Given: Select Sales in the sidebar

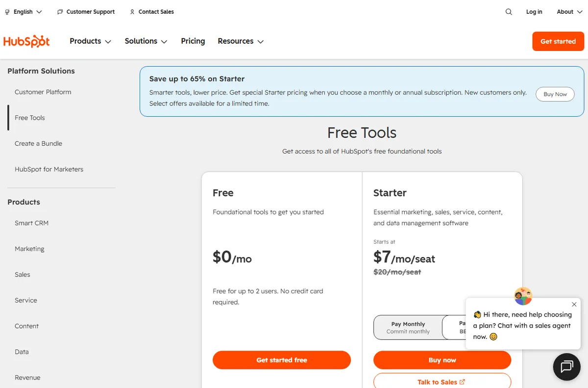Looking at the screenshot, I should [x=23, y=275].
